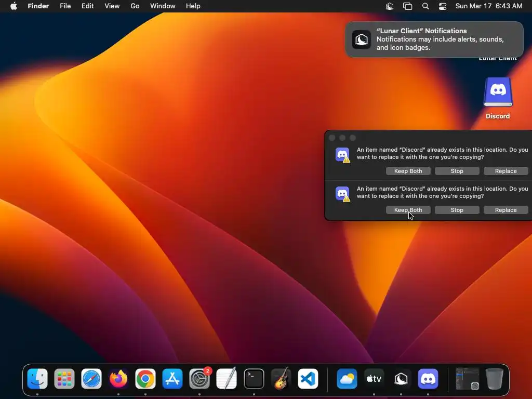Click the Discord label under desktop icon
532x399 pixels.
498,116
